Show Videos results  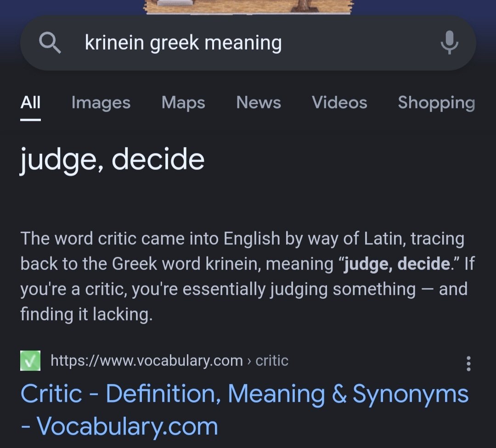pyautogui.click(x=339, y=103)
